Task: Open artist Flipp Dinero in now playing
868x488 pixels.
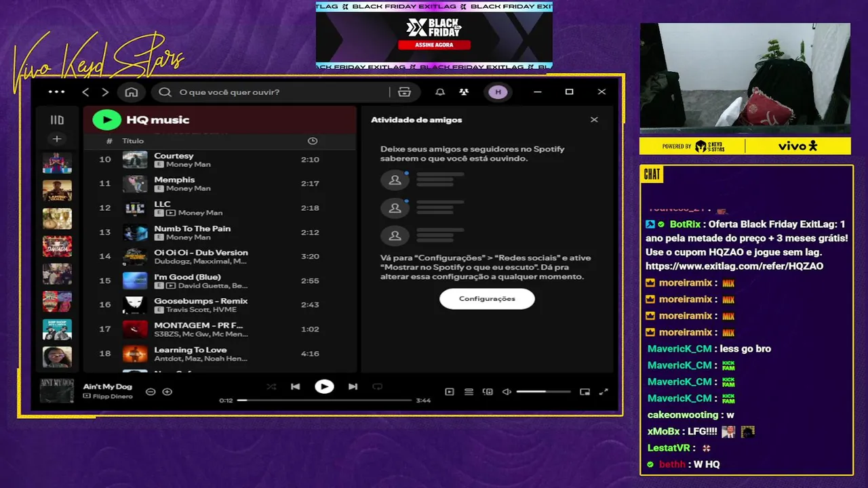Action: pos(113,396)
